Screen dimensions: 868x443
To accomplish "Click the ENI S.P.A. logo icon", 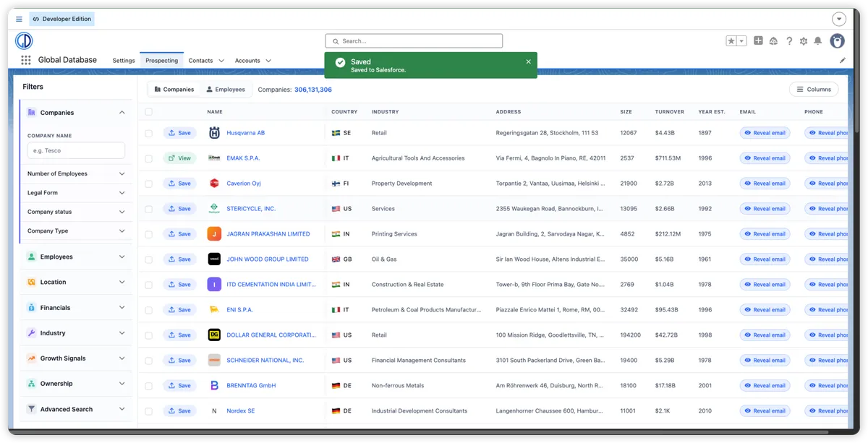I will pyautogui.click(x=214, y=310).
